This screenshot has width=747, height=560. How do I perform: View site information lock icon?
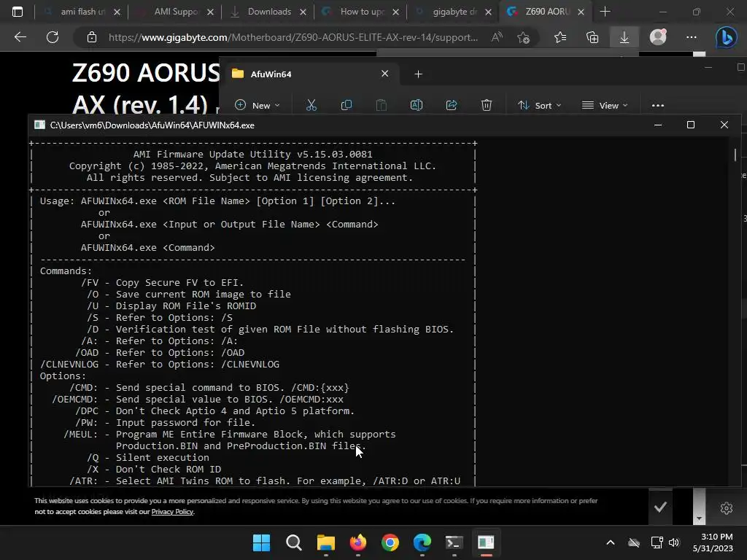click(x=92, y=37)
